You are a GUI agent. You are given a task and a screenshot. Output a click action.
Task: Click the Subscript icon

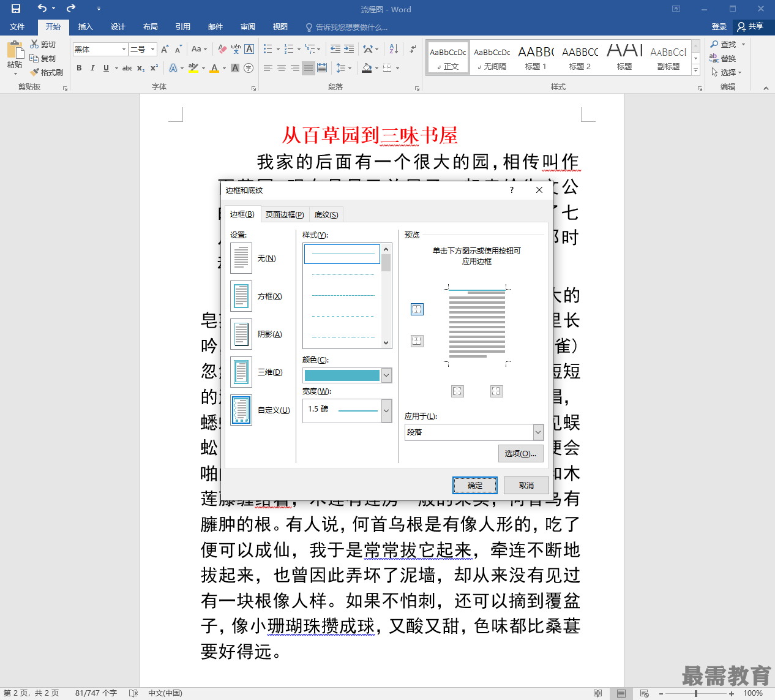click(x=141, y=68)
